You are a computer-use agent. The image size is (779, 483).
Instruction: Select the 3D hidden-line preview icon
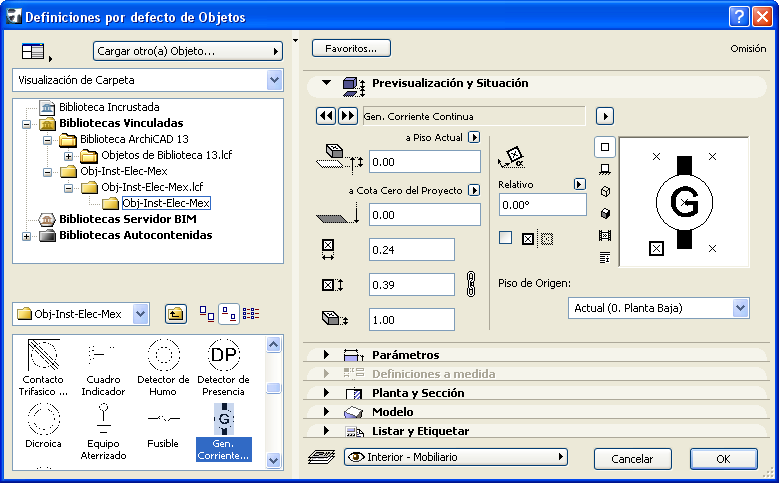click(x=604, y=191)
